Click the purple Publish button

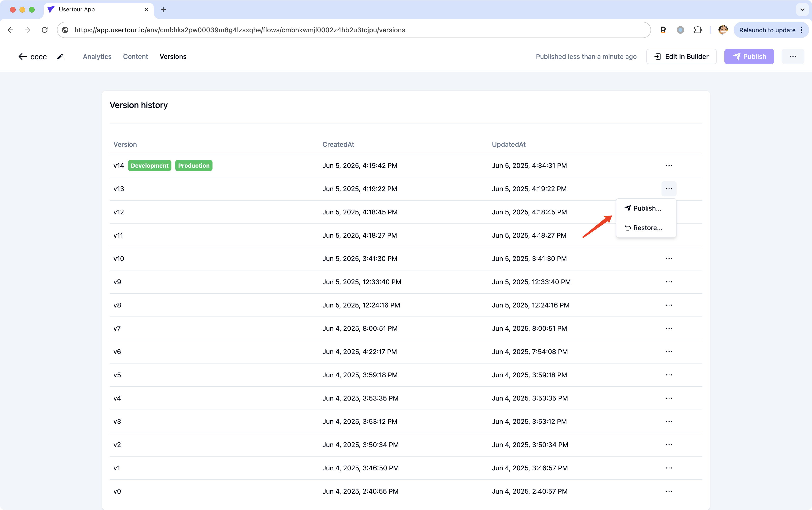[x=749, y=57]
